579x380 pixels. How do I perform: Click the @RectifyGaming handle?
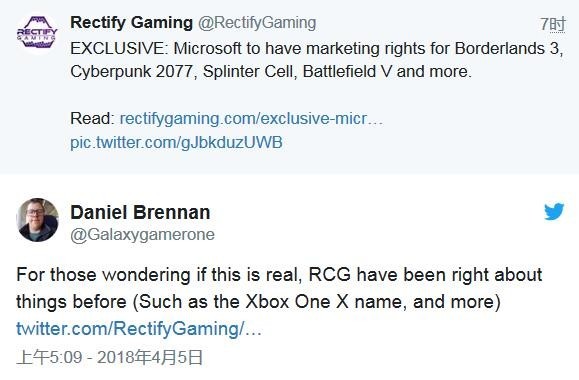257,23
